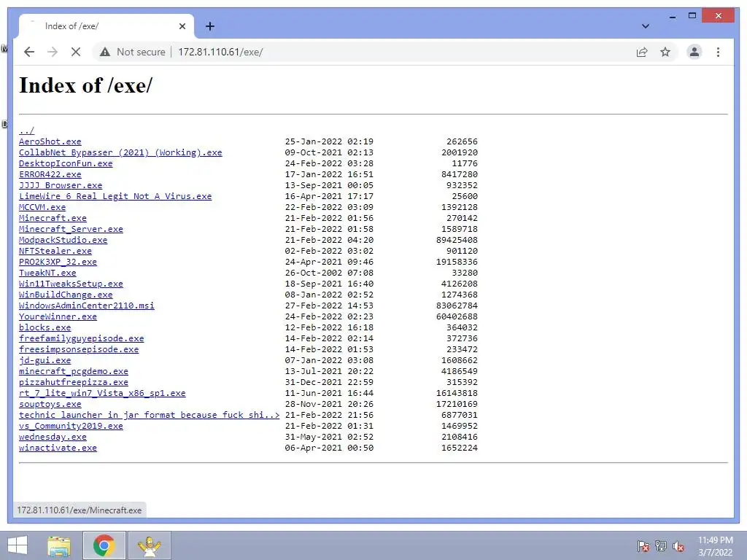Launch File Explorer from taskbar

click(59, 545)
